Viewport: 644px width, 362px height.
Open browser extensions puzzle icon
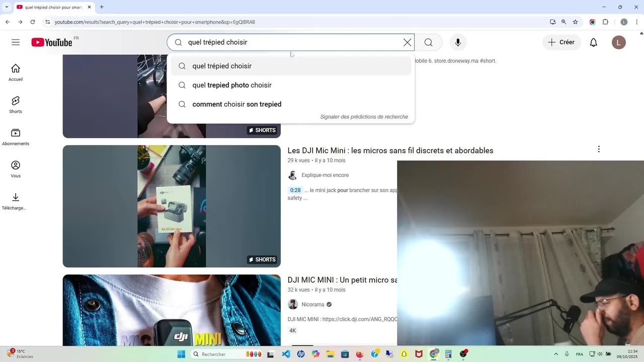click(605, 22)
